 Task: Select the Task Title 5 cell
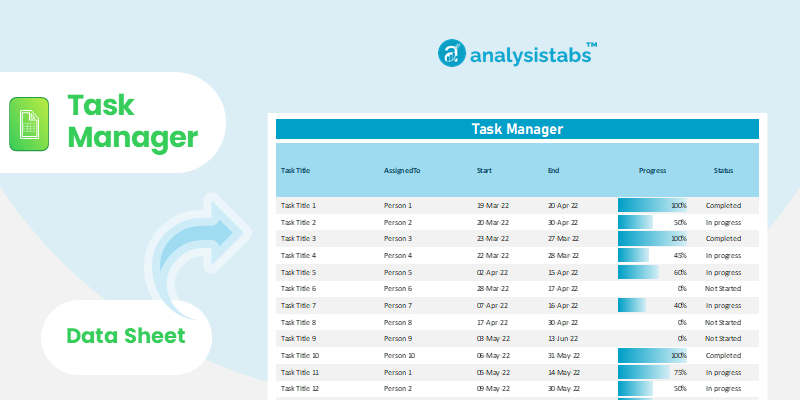point(298,272)
